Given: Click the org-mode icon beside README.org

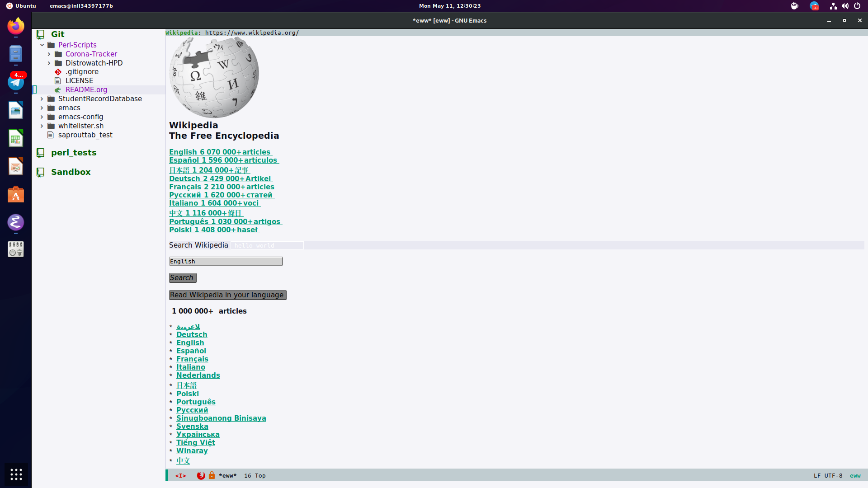Looking at the screenshot, I should pos(58,89).
